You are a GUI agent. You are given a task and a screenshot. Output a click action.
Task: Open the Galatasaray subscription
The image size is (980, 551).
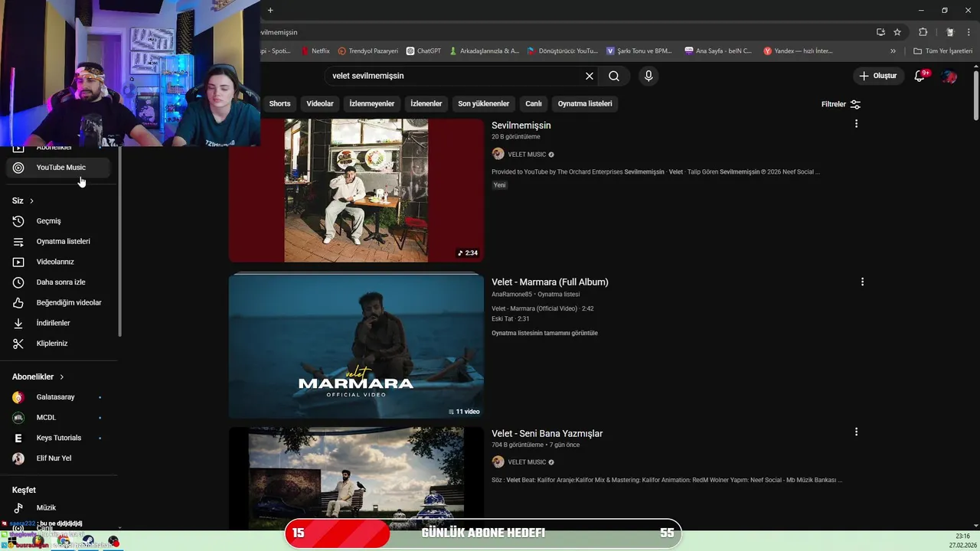pos(58,397)
